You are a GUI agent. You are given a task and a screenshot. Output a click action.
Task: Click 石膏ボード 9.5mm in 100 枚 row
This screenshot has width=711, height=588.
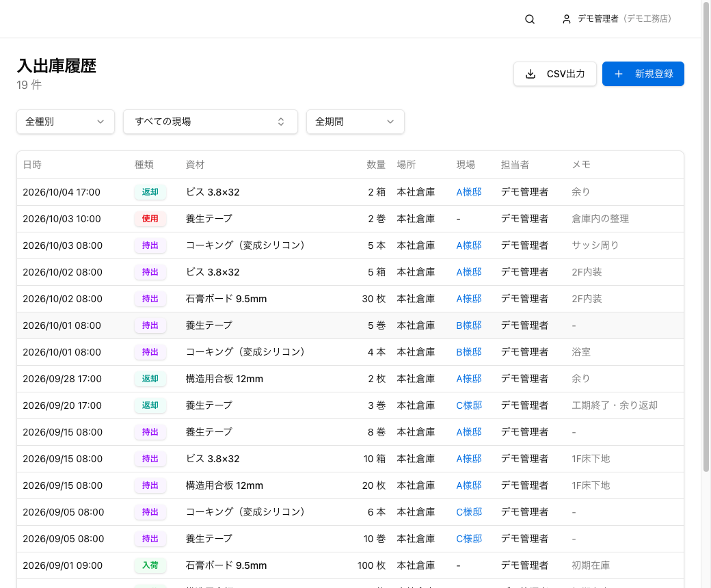[x=226, y=565]
